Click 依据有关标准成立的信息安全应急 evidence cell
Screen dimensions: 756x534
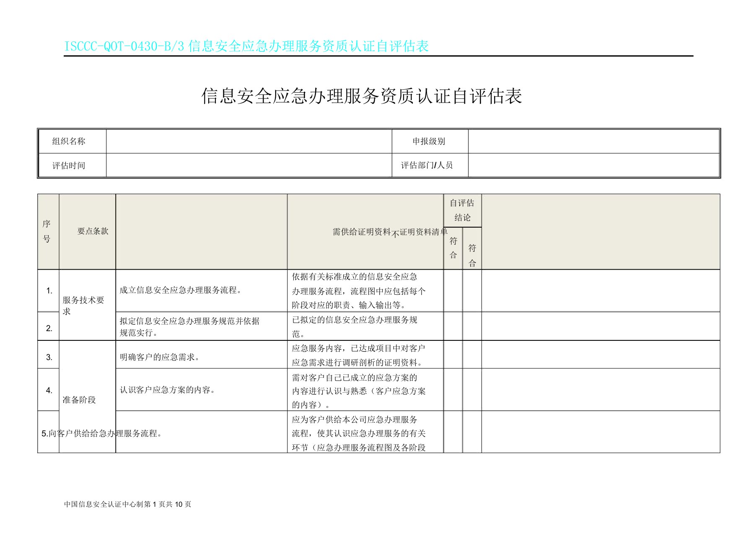365,291
